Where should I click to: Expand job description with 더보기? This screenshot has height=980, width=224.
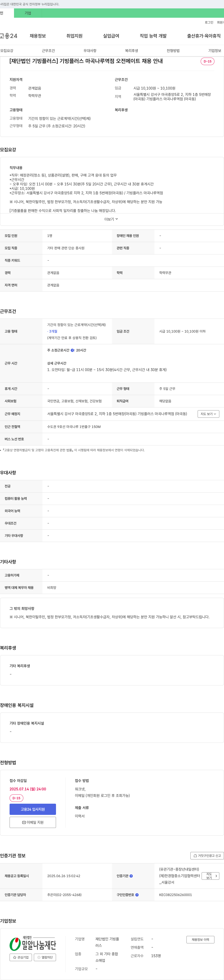tap(111, 219)
